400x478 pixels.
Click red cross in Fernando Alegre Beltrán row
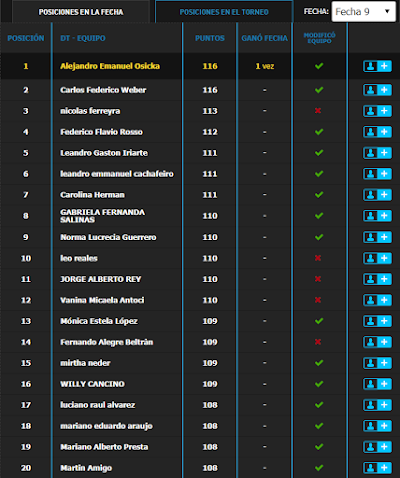tap(318, 342)
